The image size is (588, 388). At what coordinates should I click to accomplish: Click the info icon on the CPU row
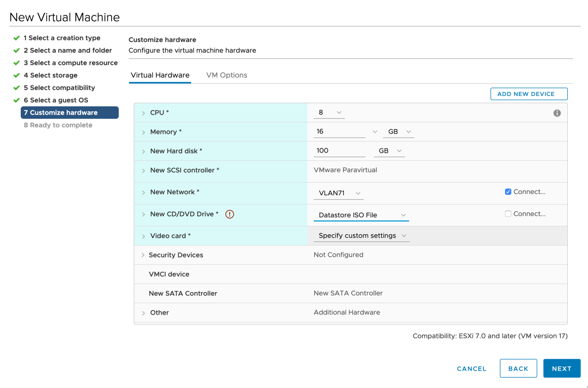(x=557, y=113)
